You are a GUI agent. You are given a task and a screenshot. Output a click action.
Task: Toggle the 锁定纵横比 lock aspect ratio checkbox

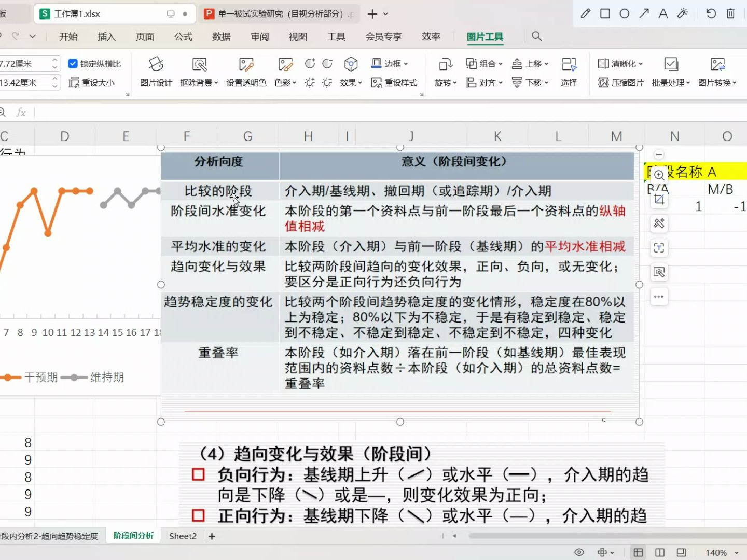[x=73, y=63]
